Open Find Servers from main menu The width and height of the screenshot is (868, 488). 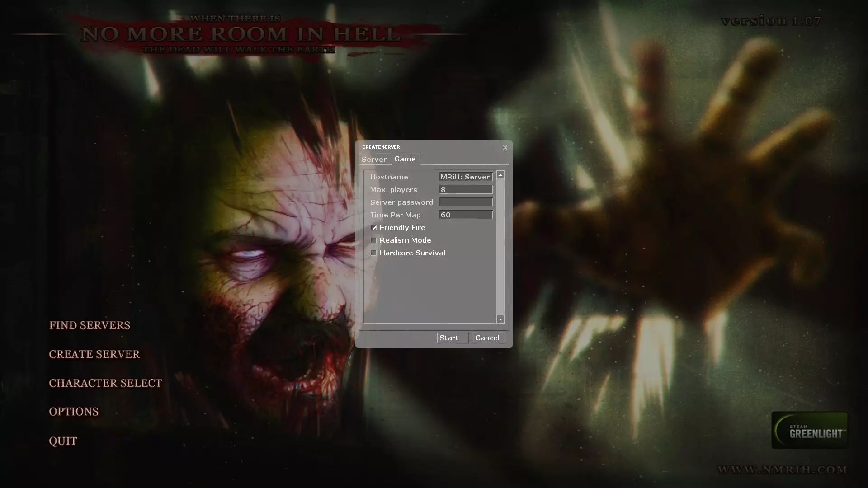(x=90, y=325)
